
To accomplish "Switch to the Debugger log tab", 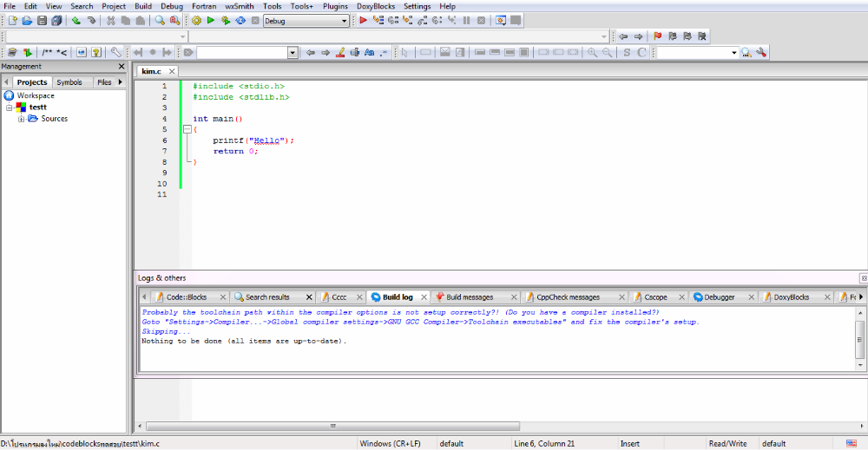I will click(719, 297).
